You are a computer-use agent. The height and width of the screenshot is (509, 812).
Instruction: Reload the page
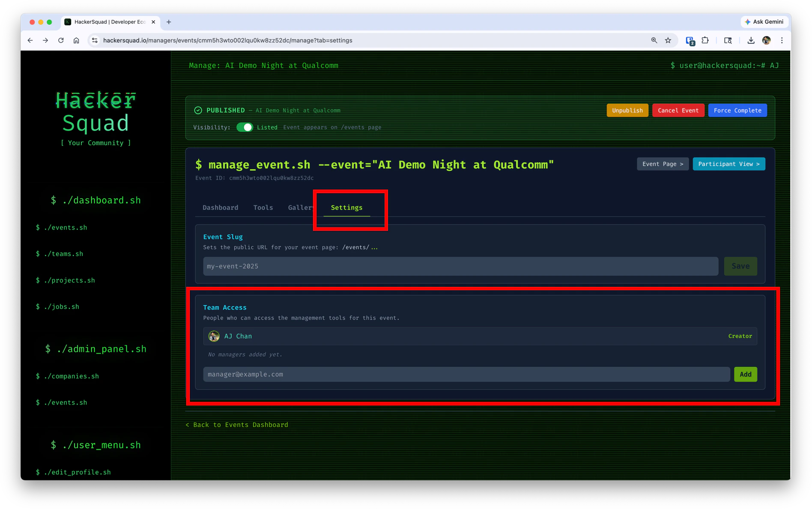(x=61, y=40)
